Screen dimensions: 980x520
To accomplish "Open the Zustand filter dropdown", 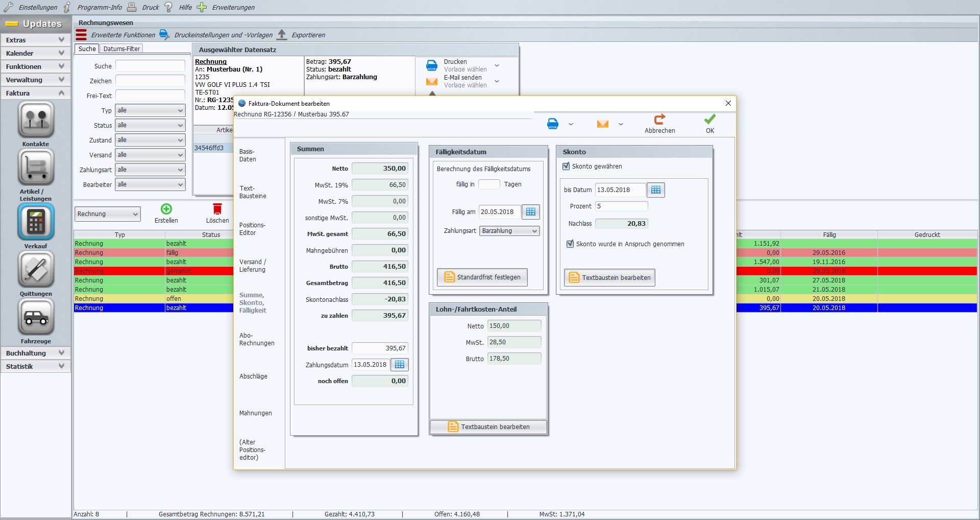I will (x=150, y=140).
